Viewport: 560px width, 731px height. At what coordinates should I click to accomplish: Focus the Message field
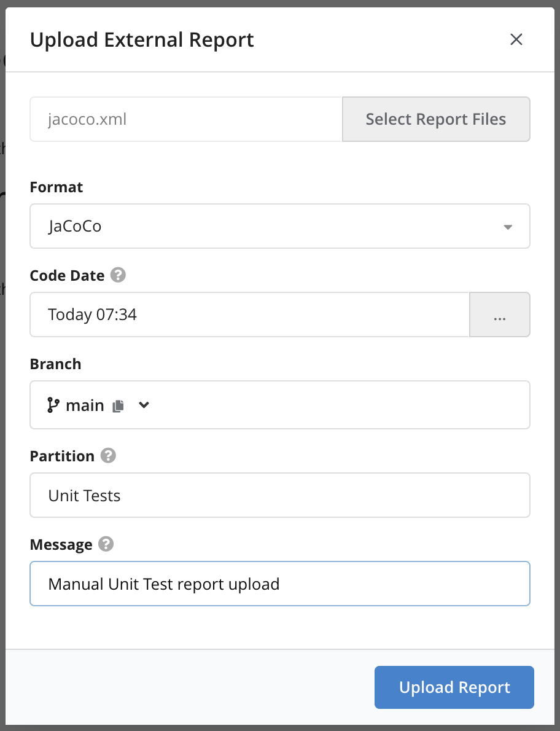point(280,584)
